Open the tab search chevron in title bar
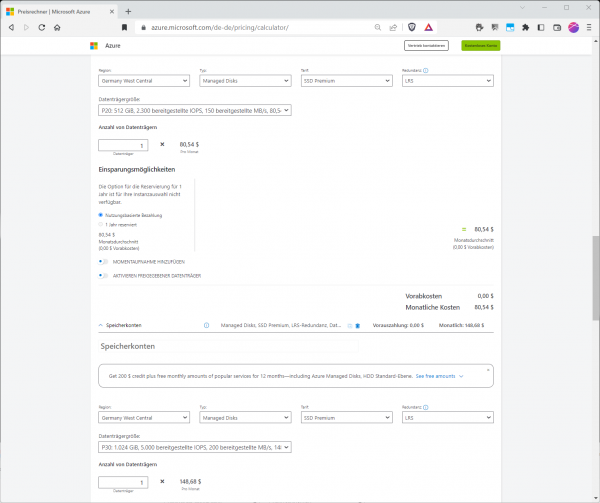The width and height of the screenshot is (600, 503). click(522, 8)
